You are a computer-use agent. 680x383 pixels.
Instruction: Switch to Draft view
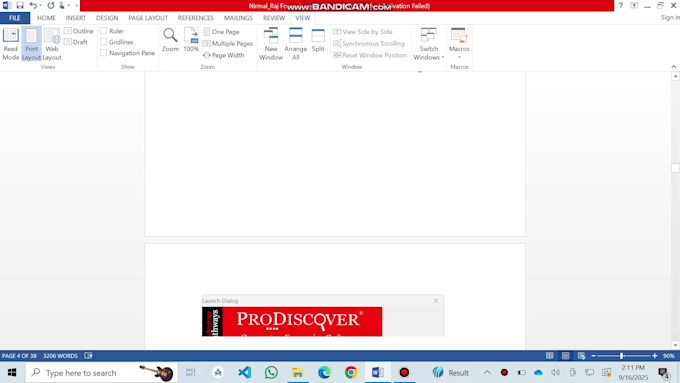pos(76,42)
